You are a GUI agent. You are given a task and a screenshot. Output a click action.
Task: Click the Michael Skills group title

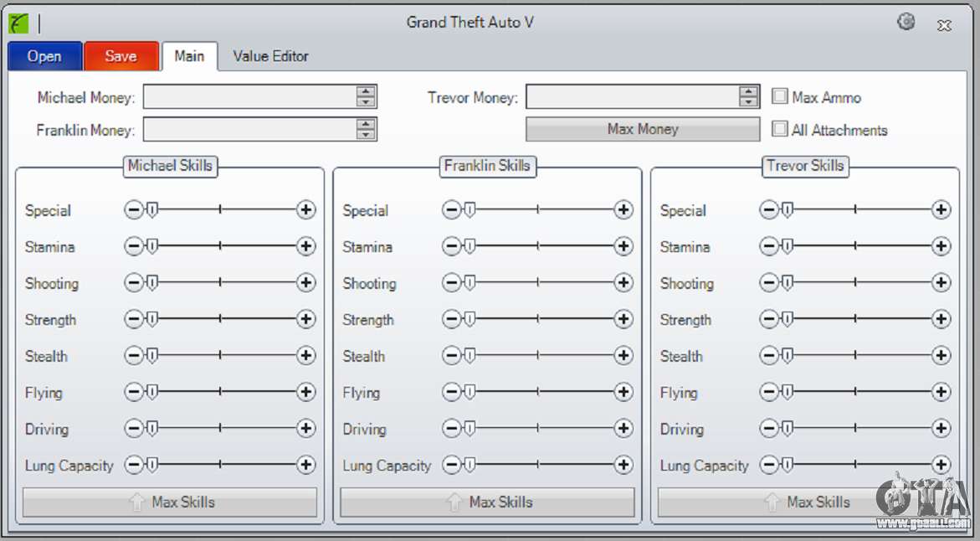(x=170, y=166)
